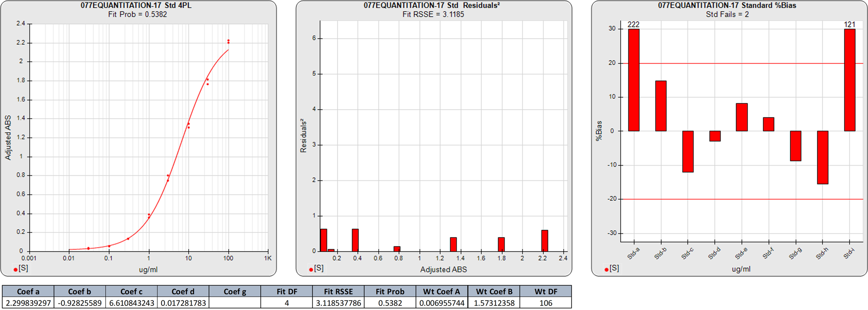Click the 'Coef g' column header

[x=235, y=291]
